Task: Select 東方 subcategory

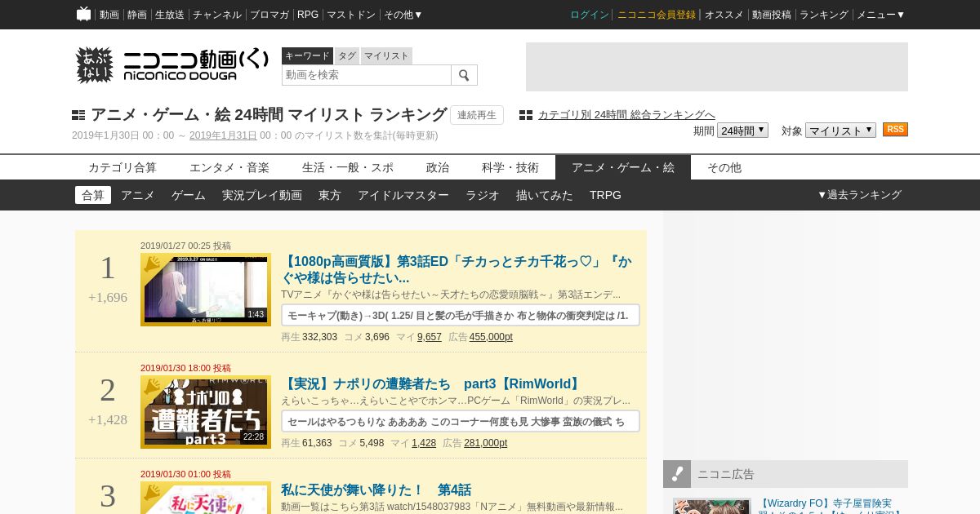Action: point(330,195)
